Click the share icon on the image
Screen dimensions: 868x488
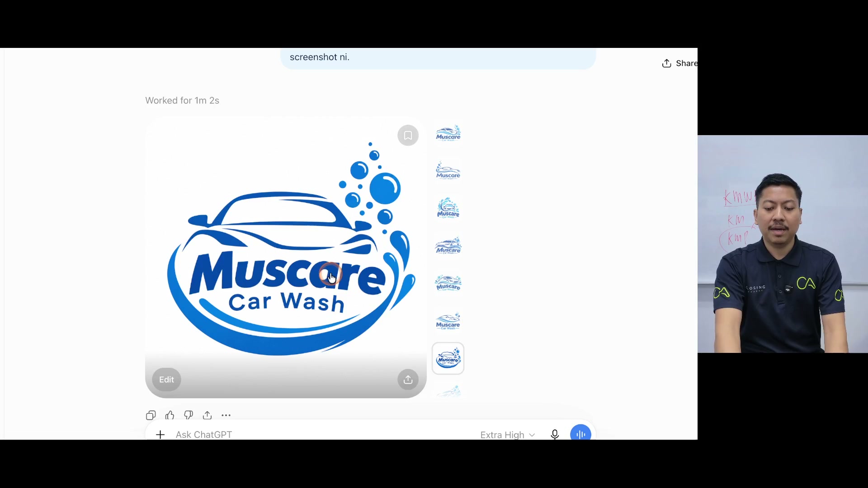(x=408, y=380)
